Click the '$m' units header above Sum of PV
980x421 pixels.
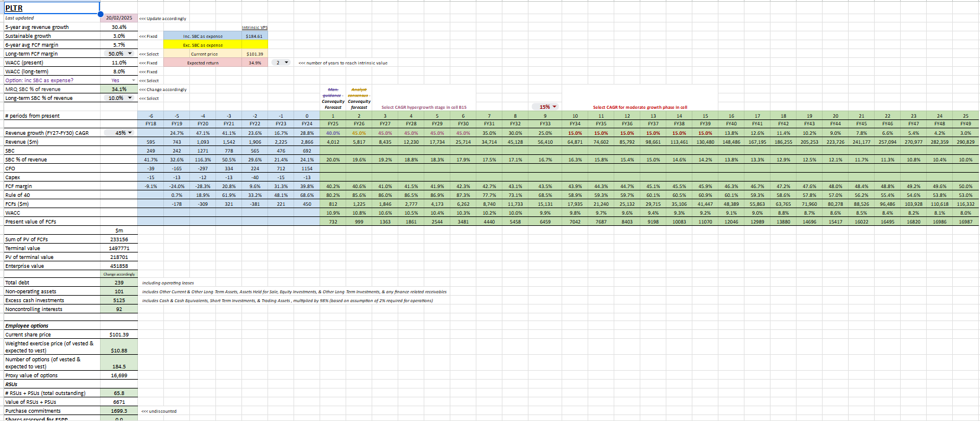(x=119, y=231)
